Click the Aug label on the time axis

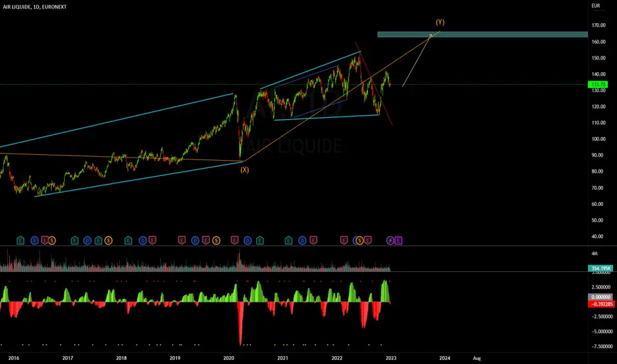click(477, 358)
